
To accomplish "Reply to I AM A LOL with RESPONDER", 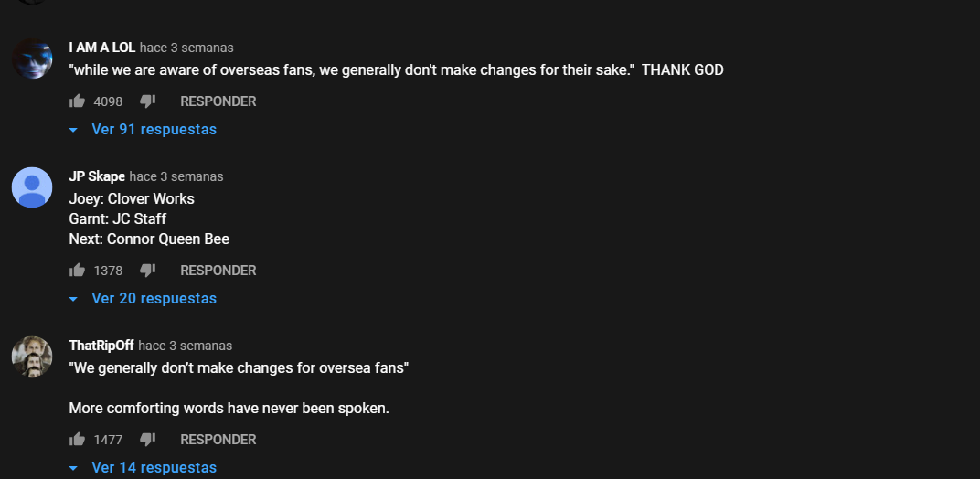I will pos(218,101).
